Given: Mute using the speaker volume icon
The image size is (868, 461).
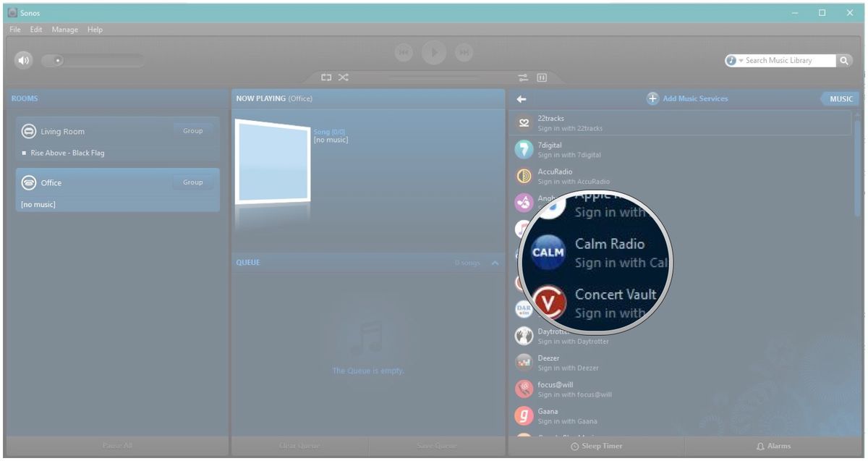Looking at the screenshot, I should (24, 60).
